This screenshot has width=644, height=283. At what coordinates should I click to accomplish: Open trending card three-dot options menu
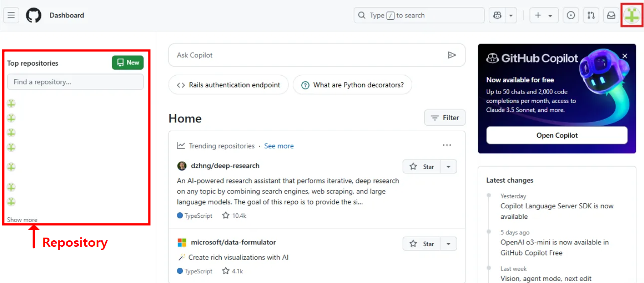[447, 145]
